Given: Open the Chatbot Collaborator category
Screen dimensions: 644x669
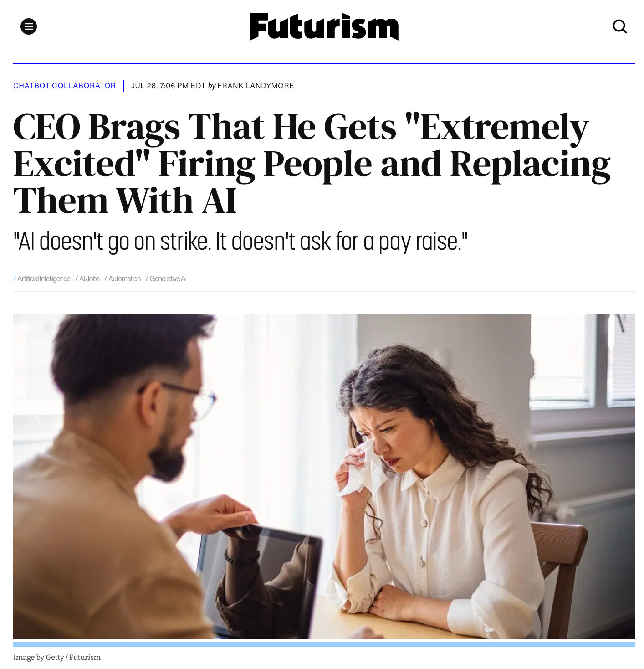Looking at the screenshot, I should coord(64,86).
